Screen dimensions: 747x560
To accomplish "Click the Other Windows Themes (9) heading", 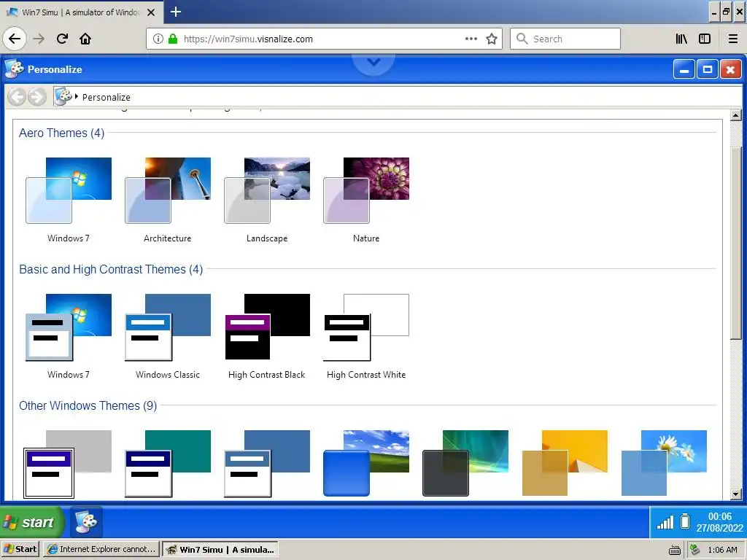I will [88, 405].
